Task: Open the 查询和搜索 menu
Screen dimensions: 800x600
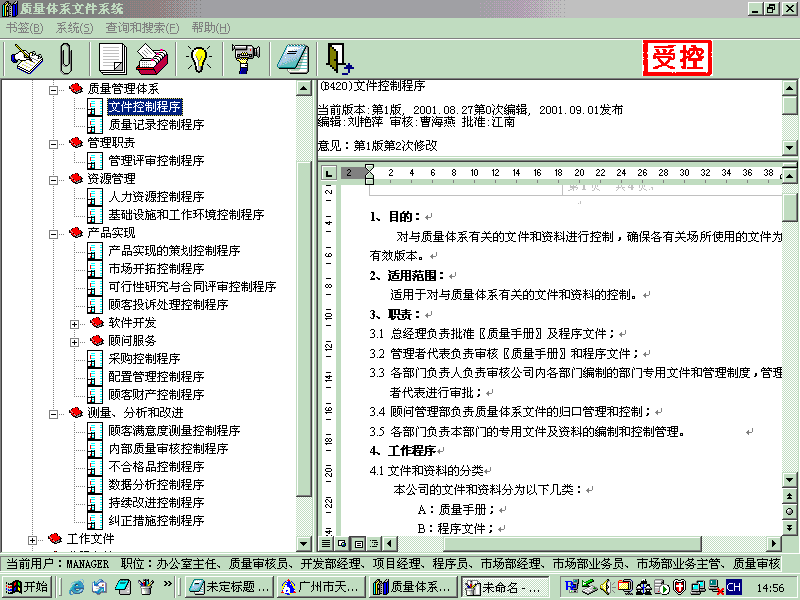Action: coord(143,28)
